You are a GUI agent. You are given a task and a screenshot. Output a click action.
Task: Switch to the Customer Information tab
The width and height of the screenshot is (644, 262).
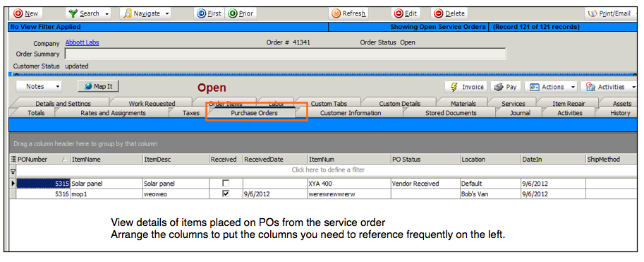[351, 113]
